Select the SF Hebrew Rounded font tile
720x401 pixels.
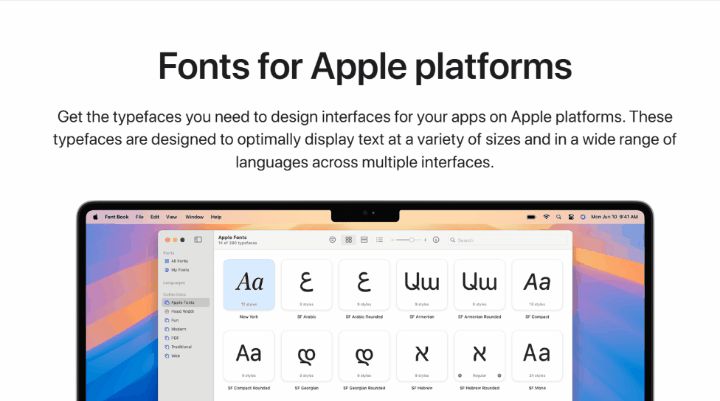[x=479, y=356]
